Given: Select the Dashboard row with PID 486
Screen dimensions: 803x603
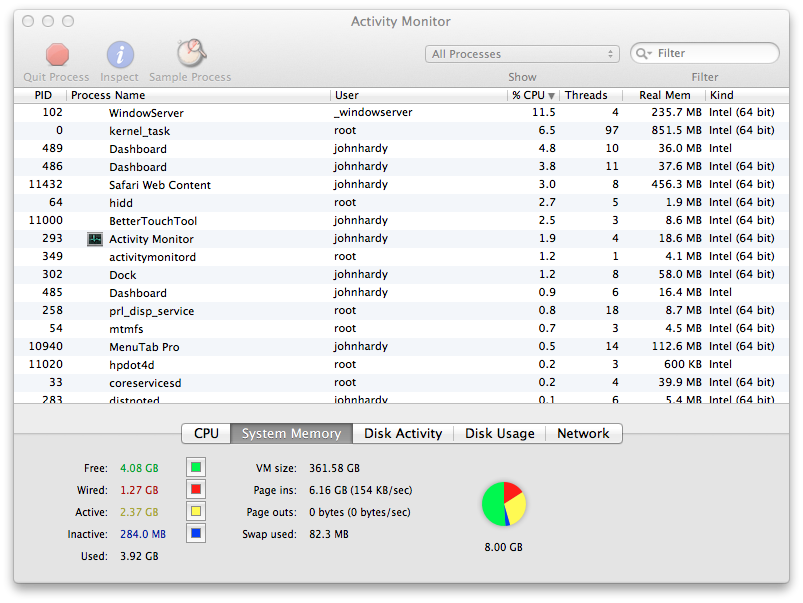Looking at the screenshot, I should (402, 167).
